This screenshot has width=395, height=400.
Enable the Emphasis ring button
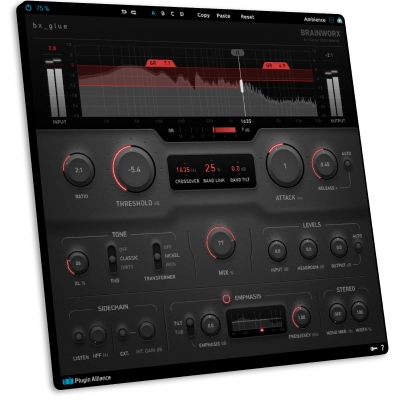pos(226,298)
